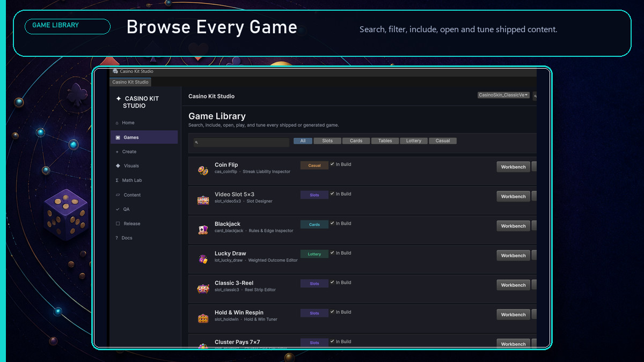Click the Classic 3-Reel slot icon
Image resolution: width=644 pixels, height=362 pixels.
[x=203, y=289]
